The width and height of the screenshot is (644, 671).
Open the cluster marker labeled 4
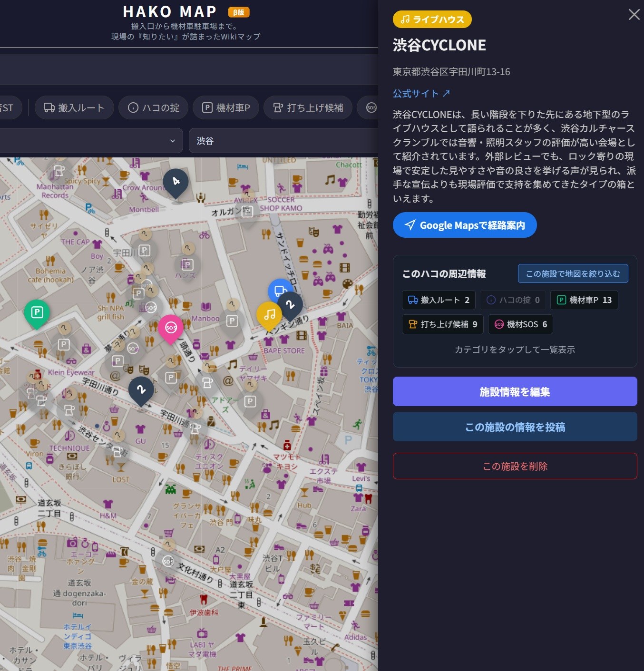176,182
